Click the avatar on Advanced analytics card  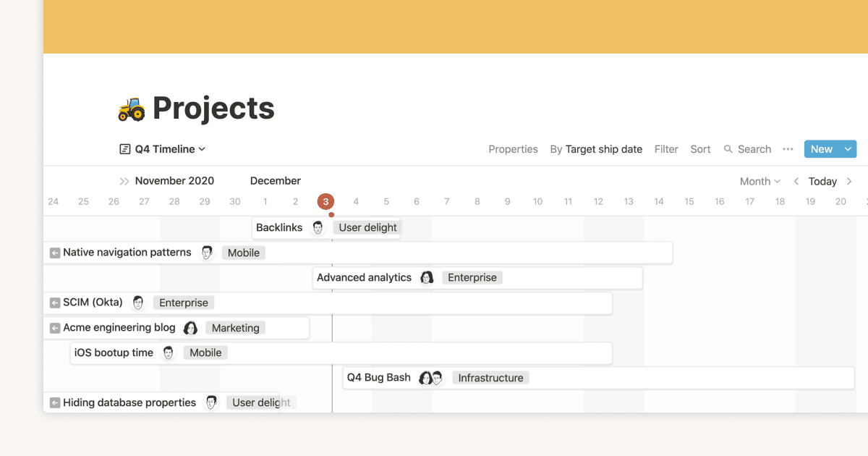point(427,277)
